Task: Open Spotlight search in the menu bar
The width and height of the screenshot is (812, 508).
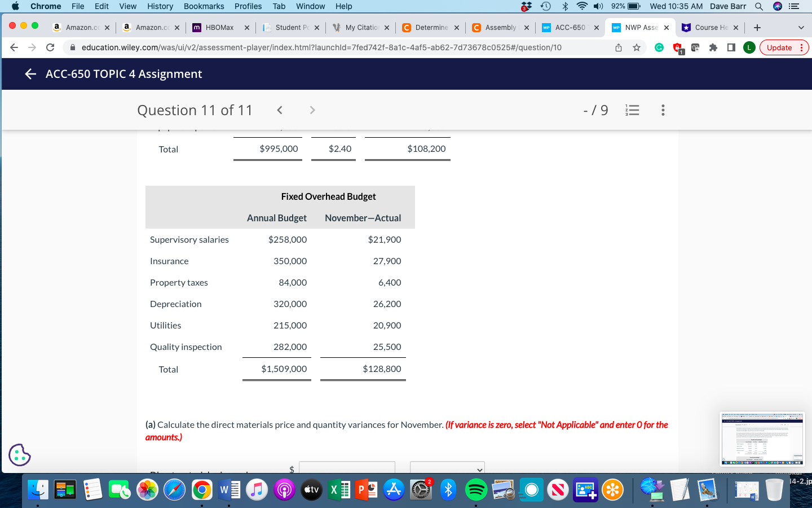Action: tap(759, 6)
